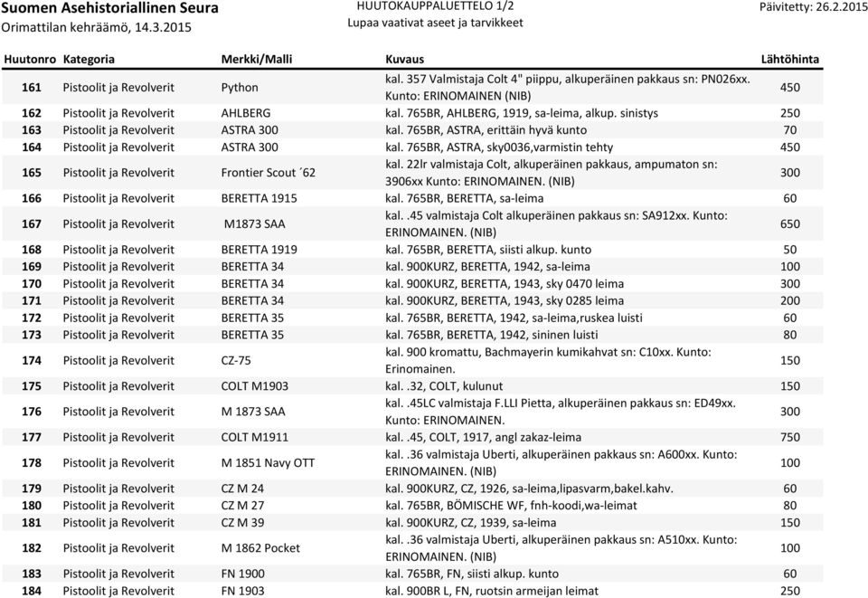
Task: Click the 'CZ M 39' model cell
Action: pos(242,523)
